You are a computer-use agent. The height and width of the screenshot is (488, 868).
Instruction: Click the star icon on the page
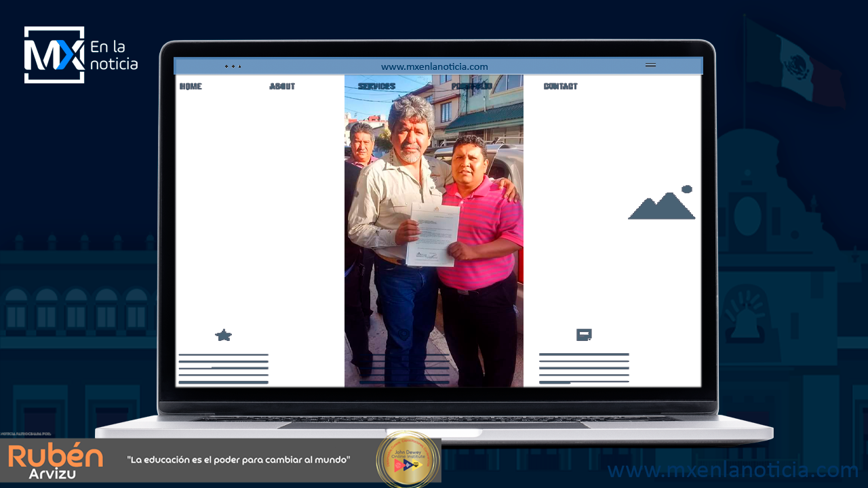pos(223,335)
